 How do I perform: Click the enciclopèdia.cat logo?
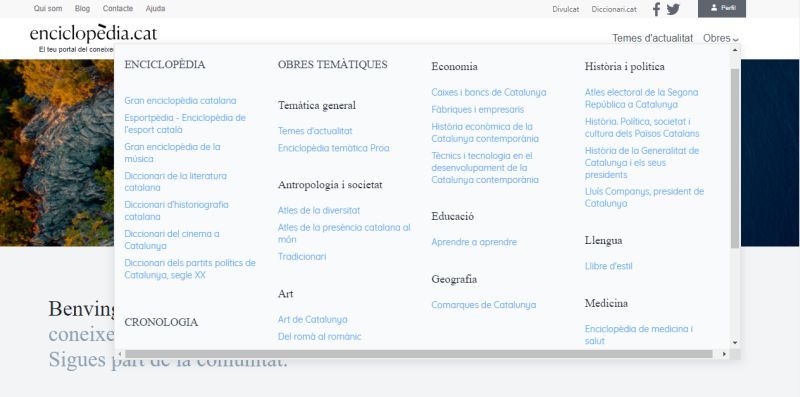pos(93,34)
